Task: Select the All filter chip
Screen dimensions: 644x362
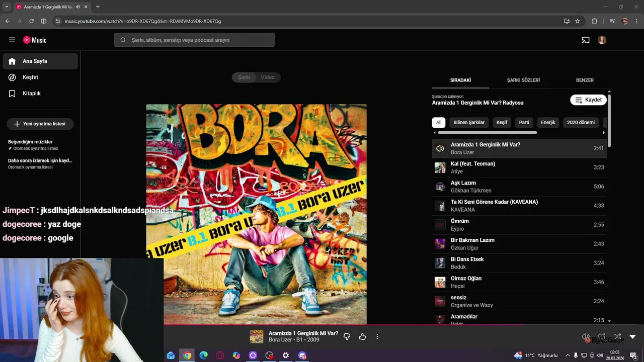Action: pos(439,122)
